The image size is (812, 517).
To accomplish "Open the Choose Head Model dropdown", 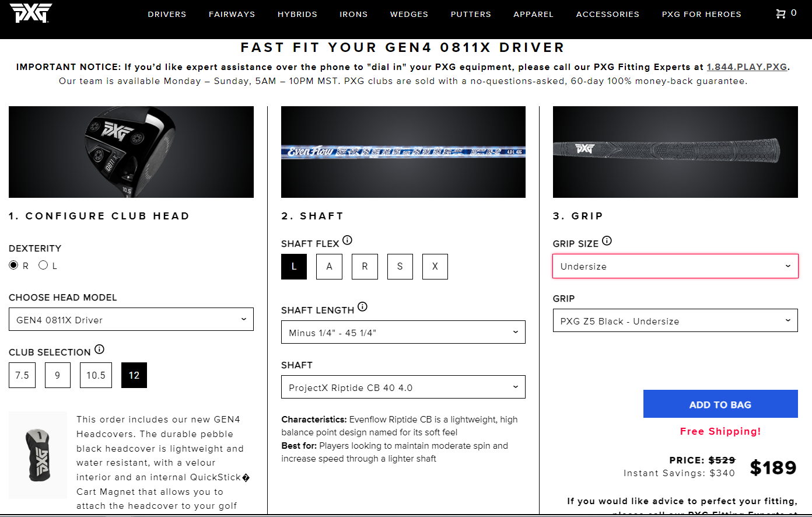I will pos(131,319).
